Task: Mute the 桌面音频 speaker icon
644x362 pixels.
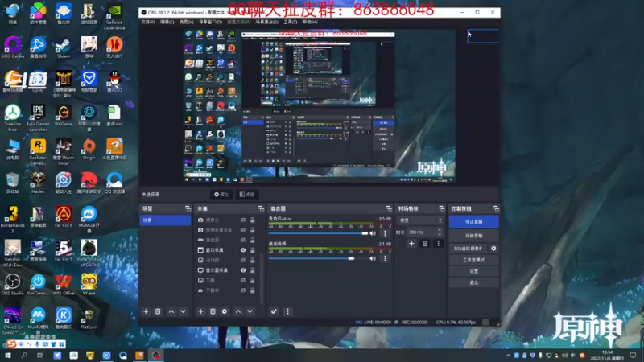Action: click(x=373, y=258)
